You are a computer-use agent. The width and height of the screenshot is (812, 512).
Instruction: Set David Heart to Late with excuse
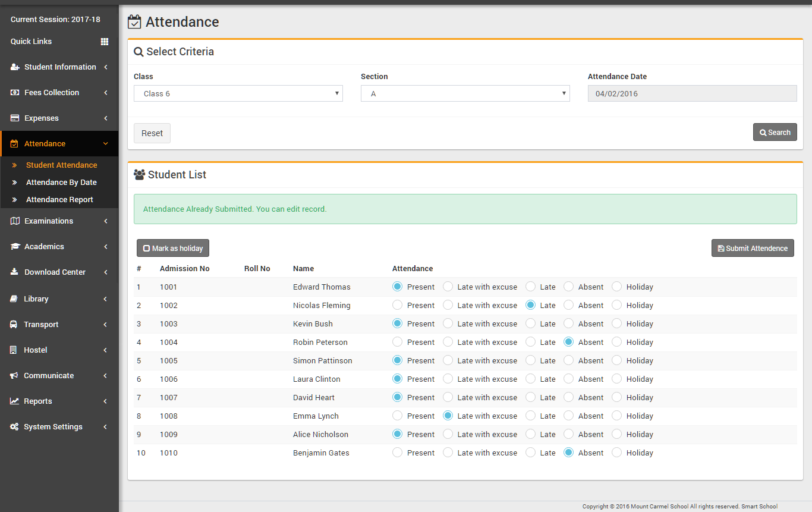tap(448, 397)
